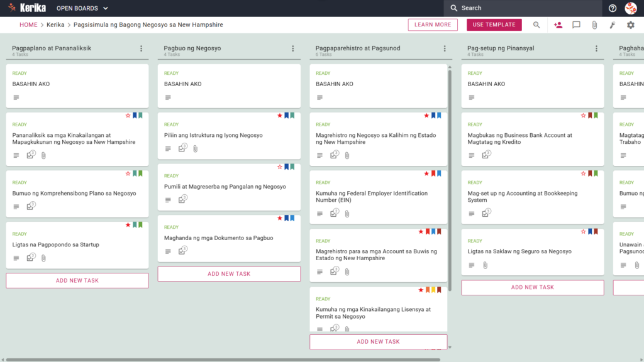Toggle star on Pumili at Magreserba card
The image size is (644, 362).
click(280, 167)
